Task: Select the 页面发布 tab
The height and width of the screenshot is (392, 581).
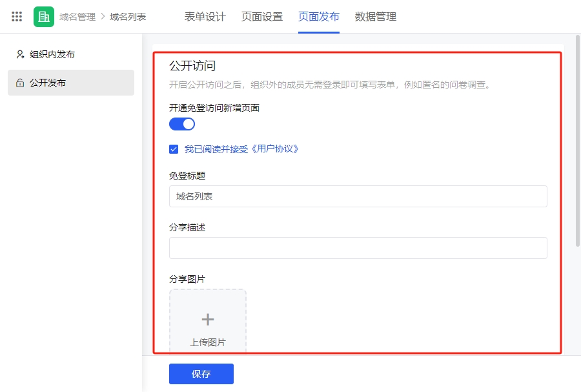Action: (319, 17)
